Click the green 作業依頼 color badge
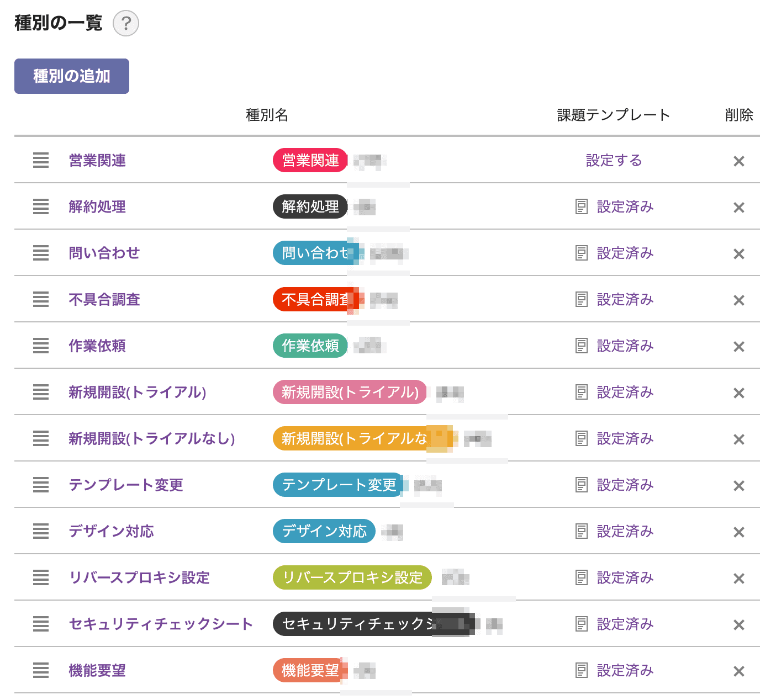 310,346
